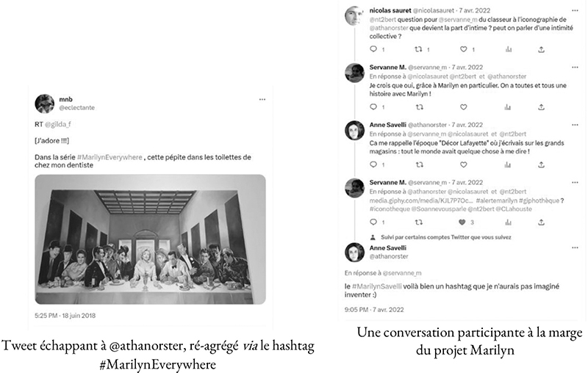The height and width of the screenshot is (373, 588).
Task: View analytics for Servanne M.'s first reply
Action: 508,107
